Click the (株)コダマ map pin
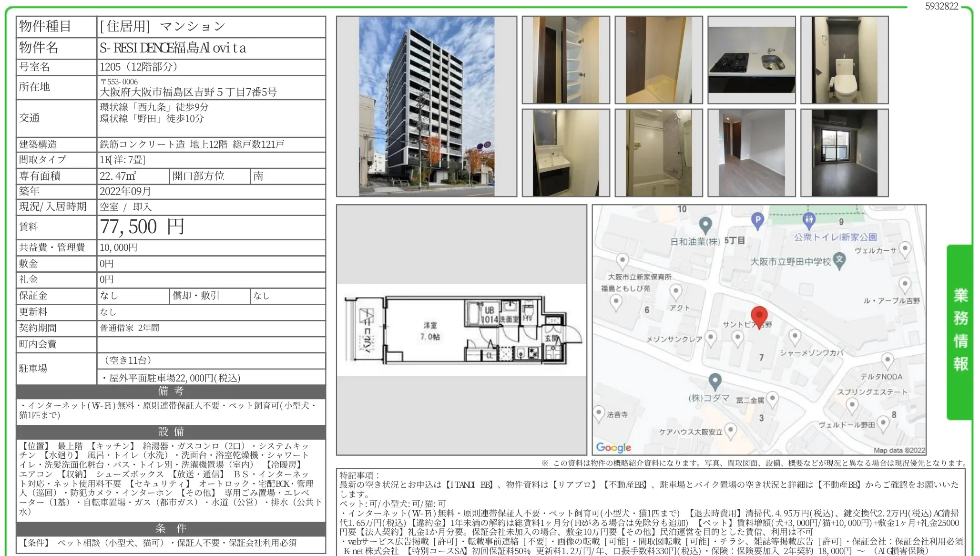Image resolution: width=980 pixels, height=556 pixels. tap(715, 381)
